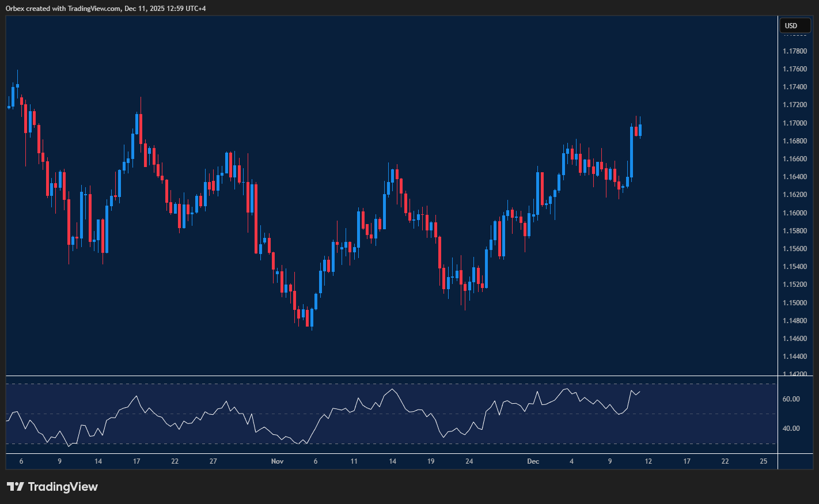Click the 1.17000 price level on the axis
819x504 pixels.
[x=795, y=123]
